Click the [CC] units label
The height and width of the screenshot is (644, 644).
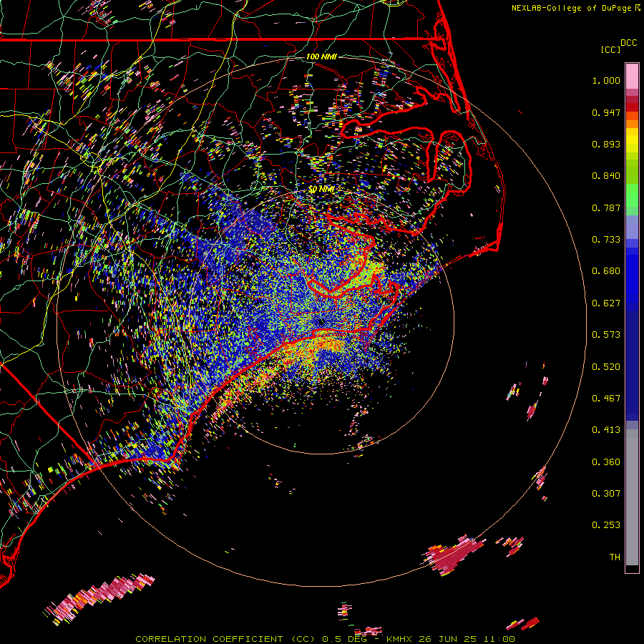pos(610,49)
